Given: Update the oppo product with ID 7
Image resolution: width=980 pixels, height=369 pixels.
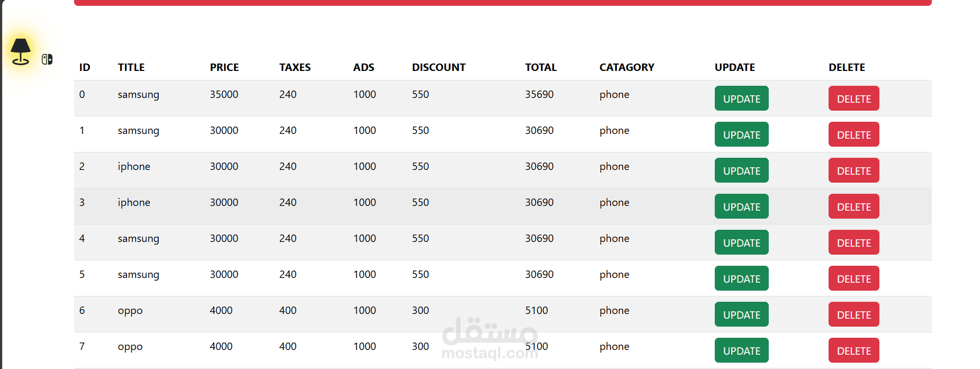Looking at the screenshot, I should coord(741,350).
